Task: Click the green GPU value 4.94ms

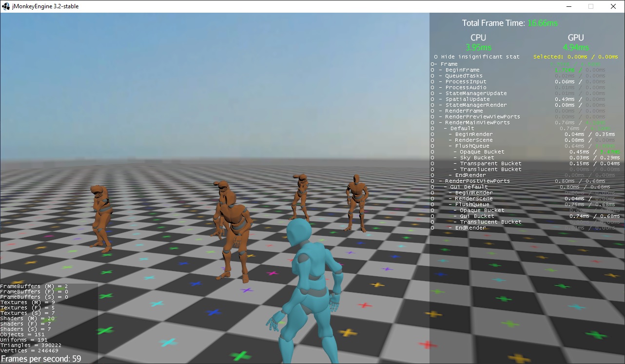Action: (576, 47)
